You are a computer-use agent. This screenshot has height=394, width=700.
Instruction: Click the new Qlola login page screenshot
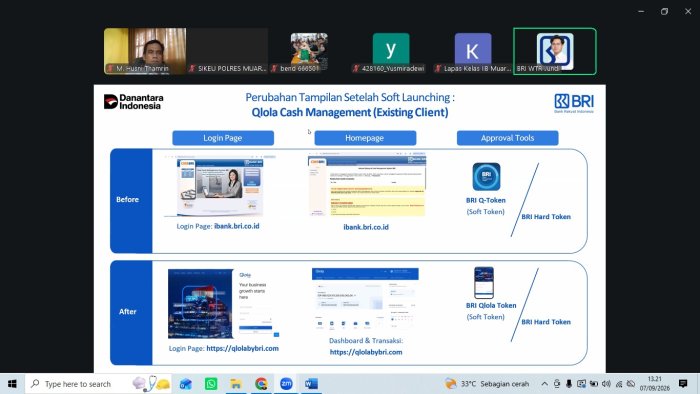coord(223,303)
